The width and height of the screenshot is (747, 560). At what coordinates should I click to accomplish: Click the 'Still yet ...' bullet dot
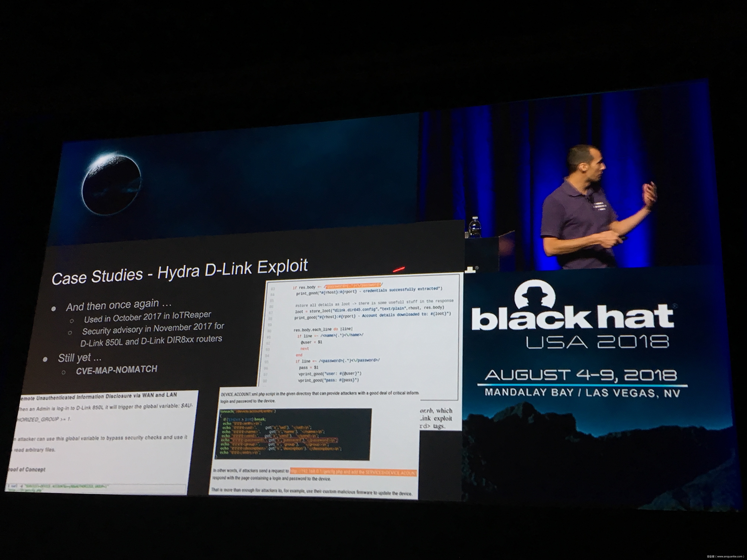45,359
